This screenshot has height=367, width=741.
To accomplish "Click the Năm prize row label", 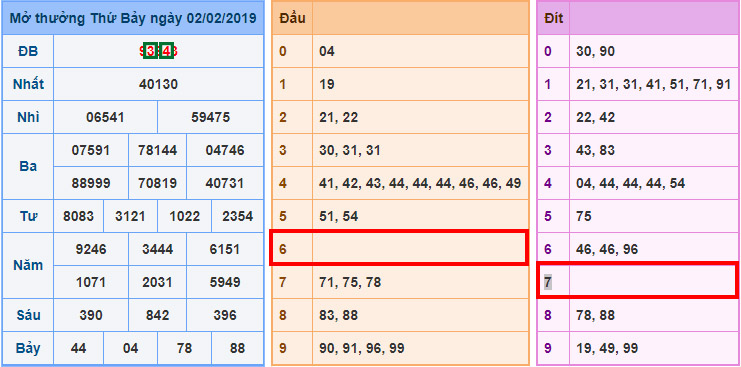I will point(28,265).
